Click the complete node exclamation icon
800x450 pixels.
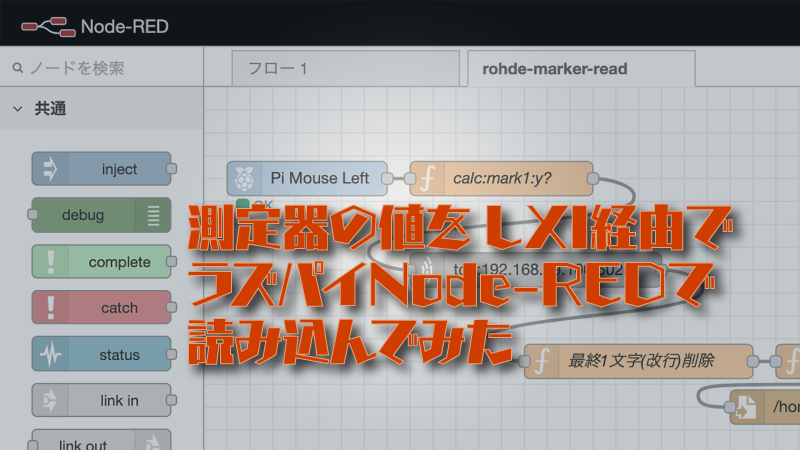pyautogui.click(x=50, y=262)
